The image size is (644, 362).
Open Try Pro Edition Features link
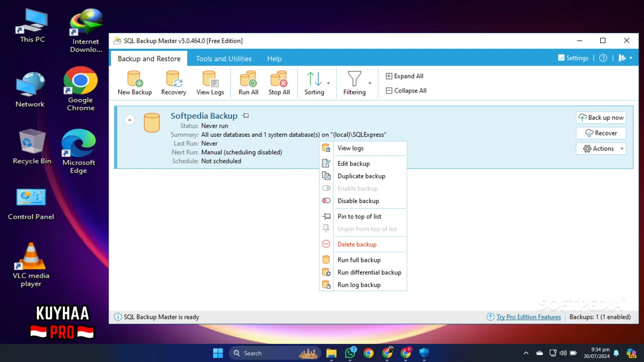[528, 317]
